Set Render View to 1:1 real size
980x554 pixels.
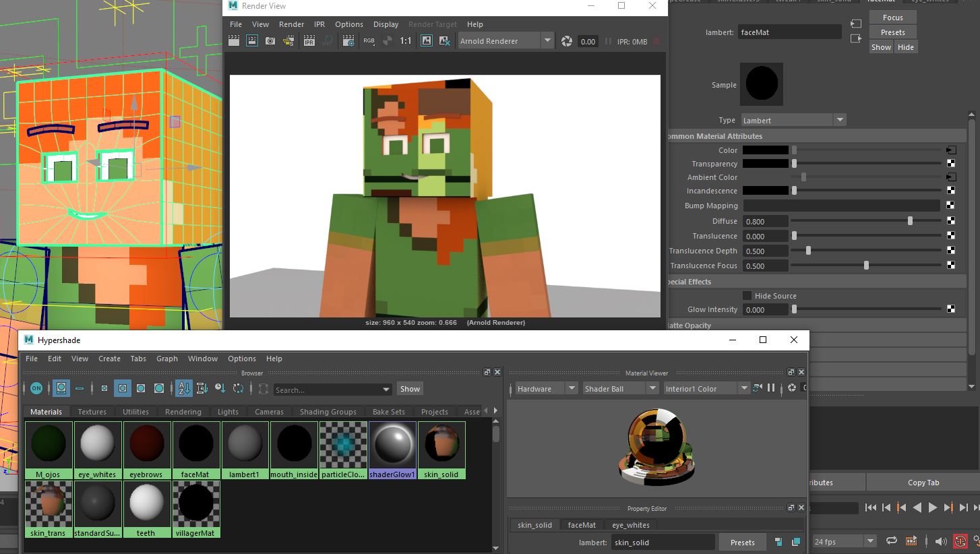[x=406, y=41]
